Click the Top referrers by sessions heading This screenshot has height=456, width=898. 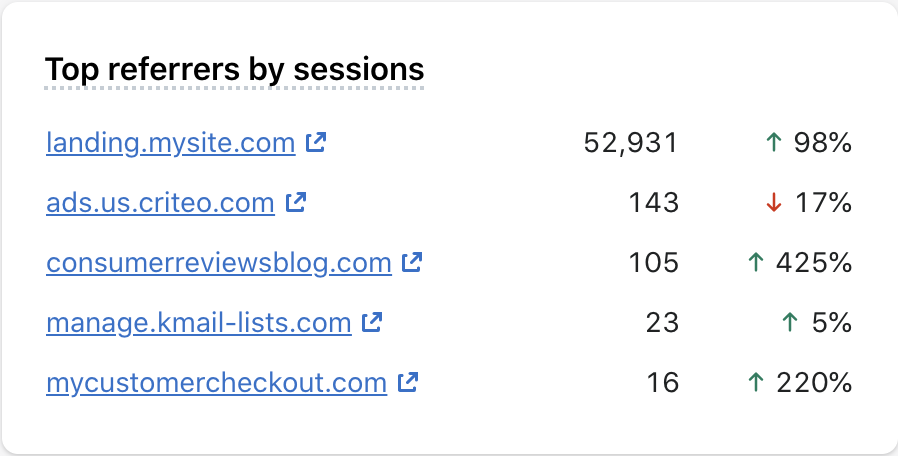[234, 70]
